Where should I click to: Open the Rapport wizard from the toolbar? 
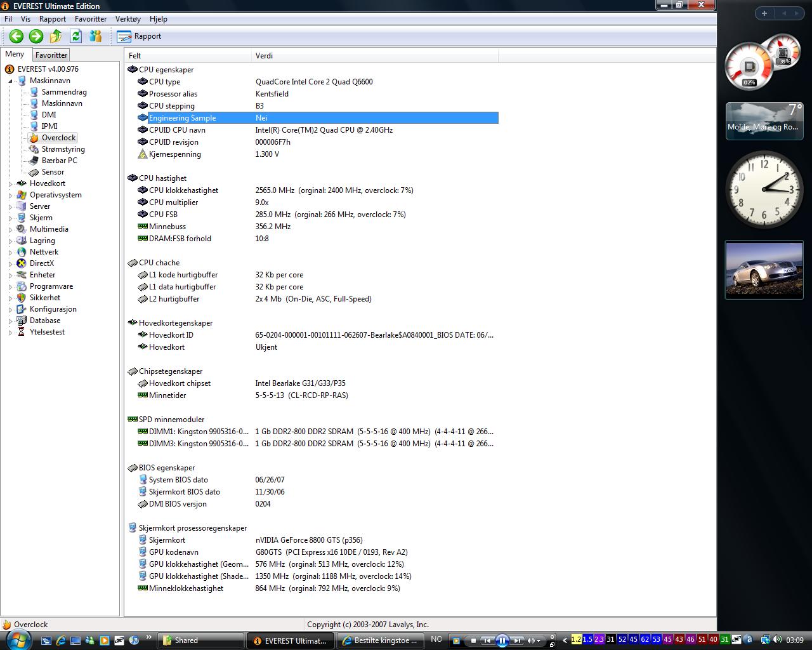[x=140, y=36]
